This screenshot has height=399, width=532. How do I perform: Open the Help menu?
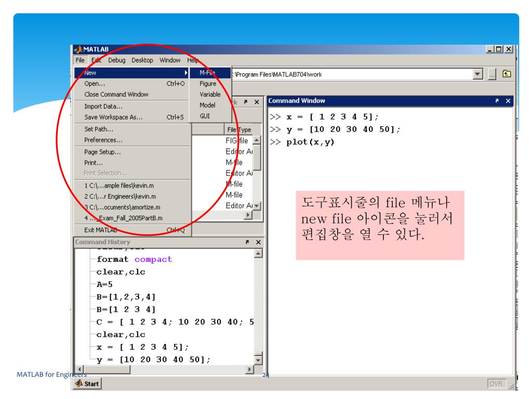[x=192, y=60]
